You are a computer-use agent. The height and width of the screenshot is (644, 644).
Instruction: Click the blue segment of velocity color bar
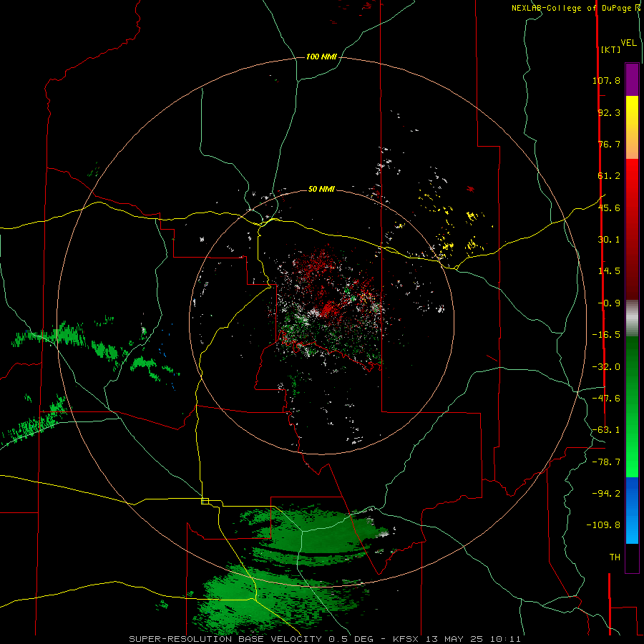pos(632,510)
